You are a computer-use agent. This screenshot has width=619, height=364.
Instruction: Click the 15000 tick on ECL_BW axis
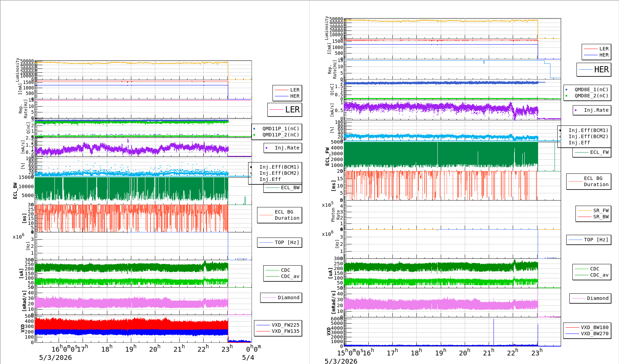point(26,177)
